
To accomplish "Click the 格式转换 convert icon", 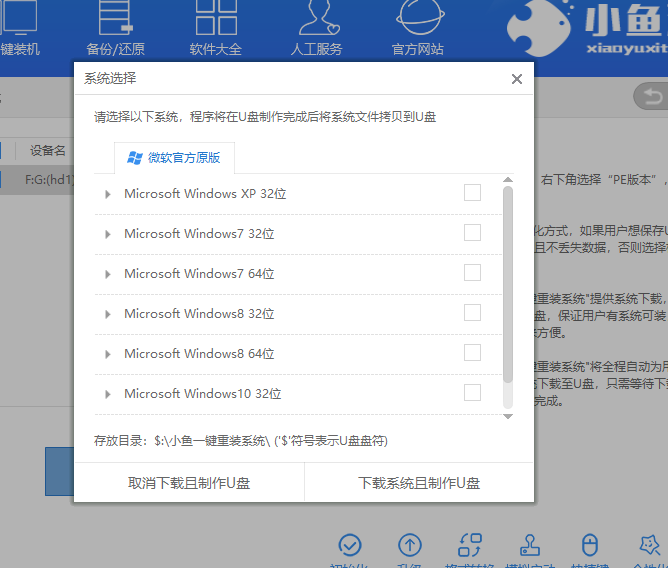I will click(470, 545).
